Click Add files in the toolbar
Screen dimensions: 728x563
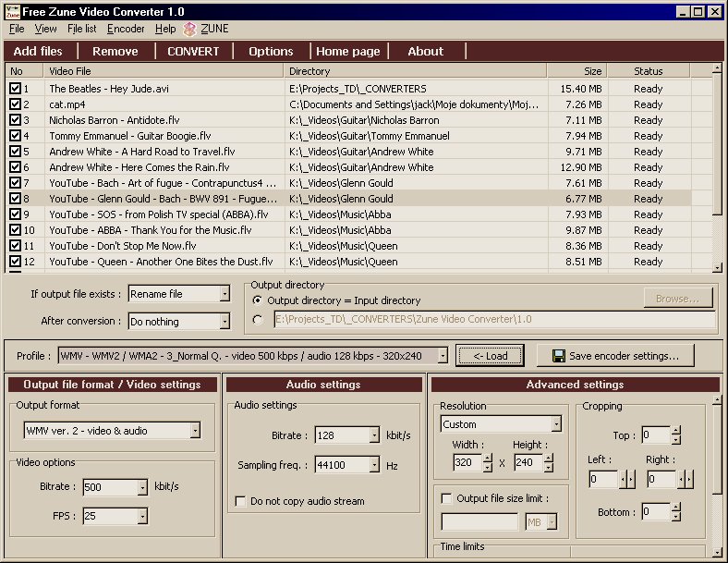point(38,51)
